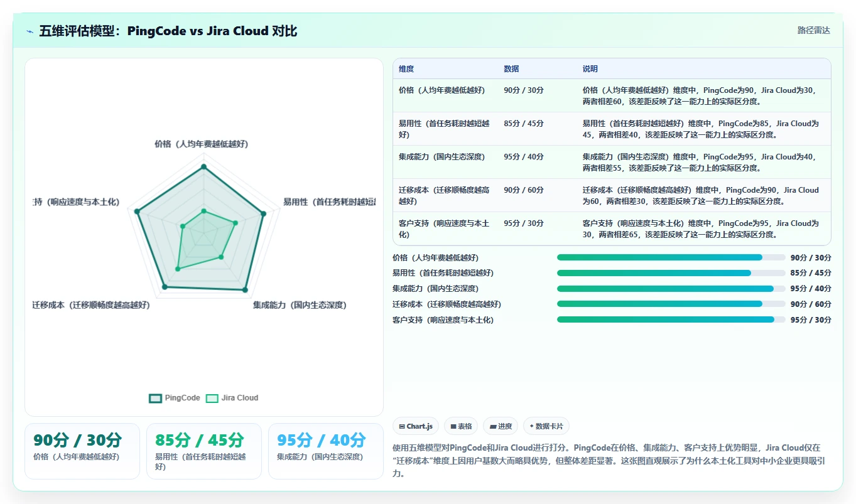Click the 表格 tag
This screenshot has width=856, height=504.
tap(461, 426)
